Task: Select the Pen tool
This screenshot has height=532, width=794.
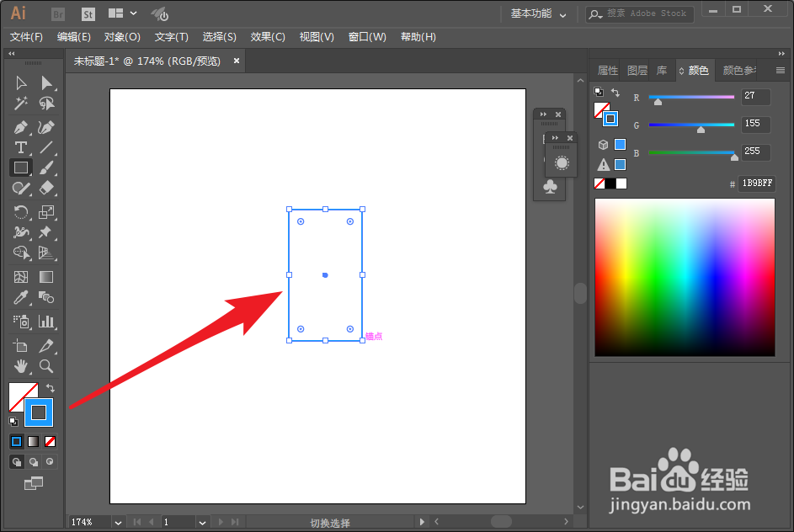Action: click(x=21, y=128)
